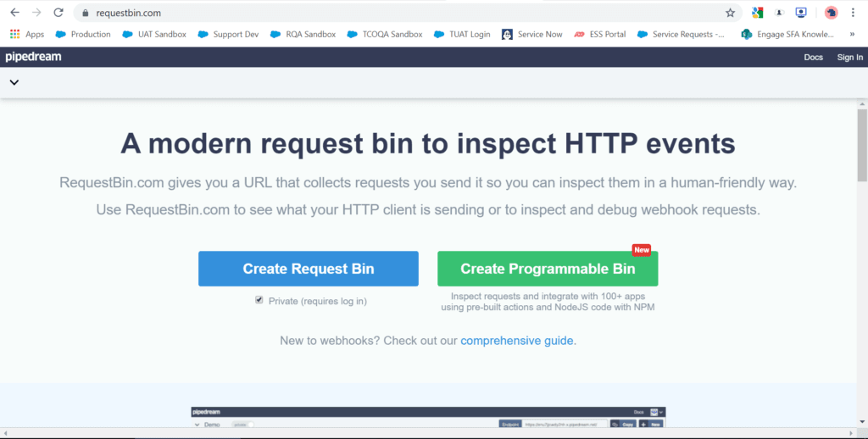The height and width of the screenshot is (439, 868).
Task: Click Create Programmable Bin button
Action: pos(548,269)
